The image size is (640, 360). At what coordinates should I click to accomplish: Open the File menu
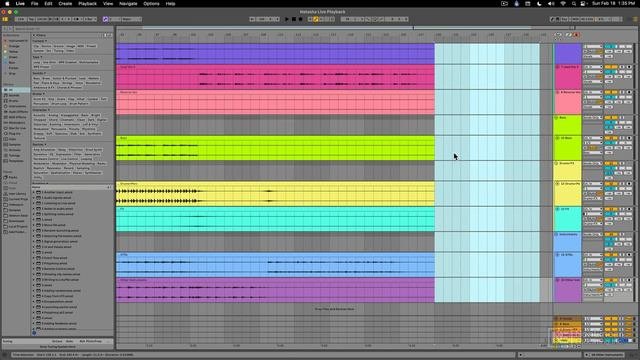click(35, 4)
